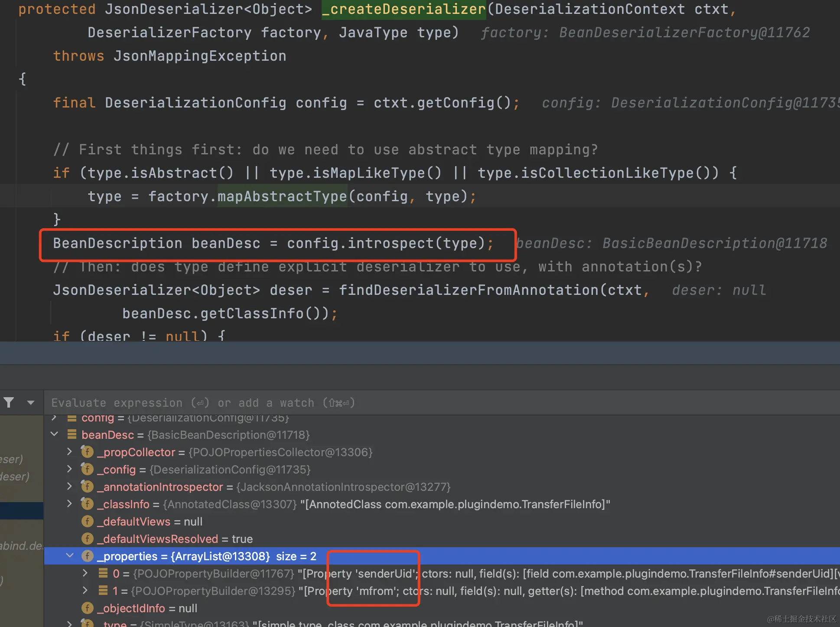The width and height of the screenshot is (840, 627).
Task: Click field icon next to _objectIdInfo
Action: tap(88, 608)
